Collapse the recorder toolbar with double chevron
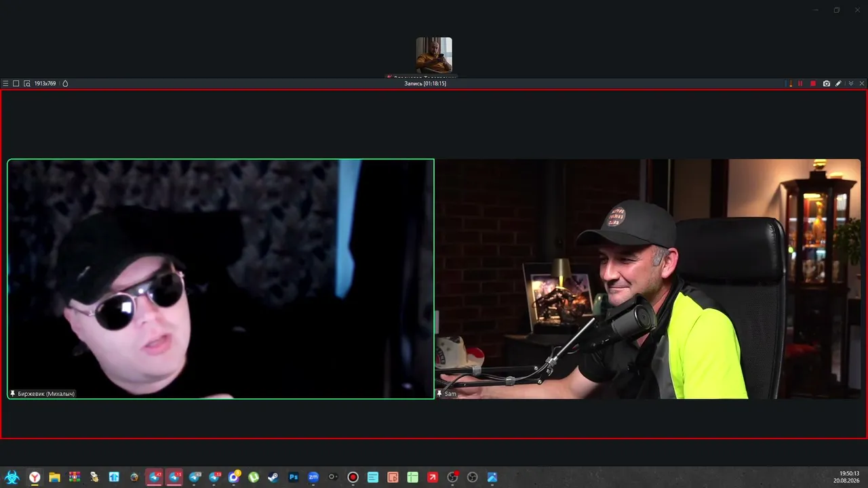 [851, 83]
